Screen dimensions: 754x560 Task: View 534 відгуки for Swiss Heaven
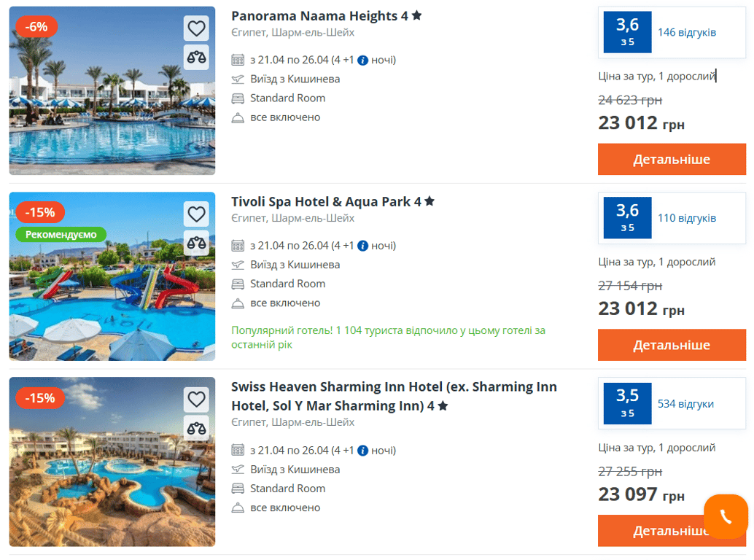point(685,403)
